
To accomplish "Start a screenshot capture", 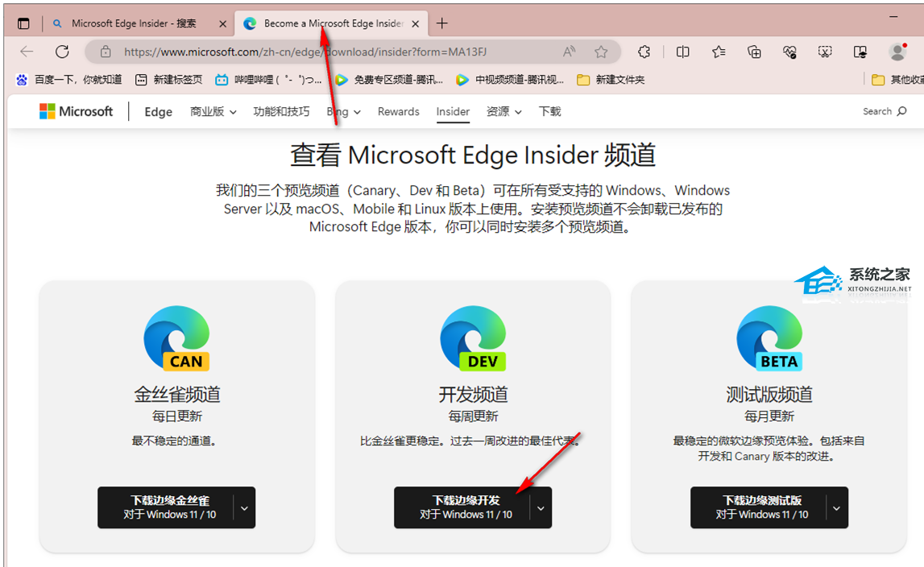I will pyautogui.click(x=825, y=52).
